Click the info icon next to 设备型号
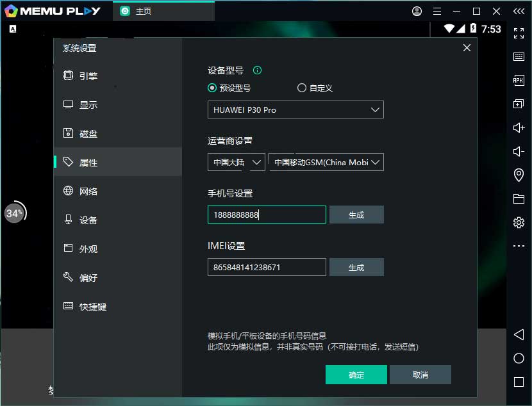The image size is (532, 406). point(257,70)
